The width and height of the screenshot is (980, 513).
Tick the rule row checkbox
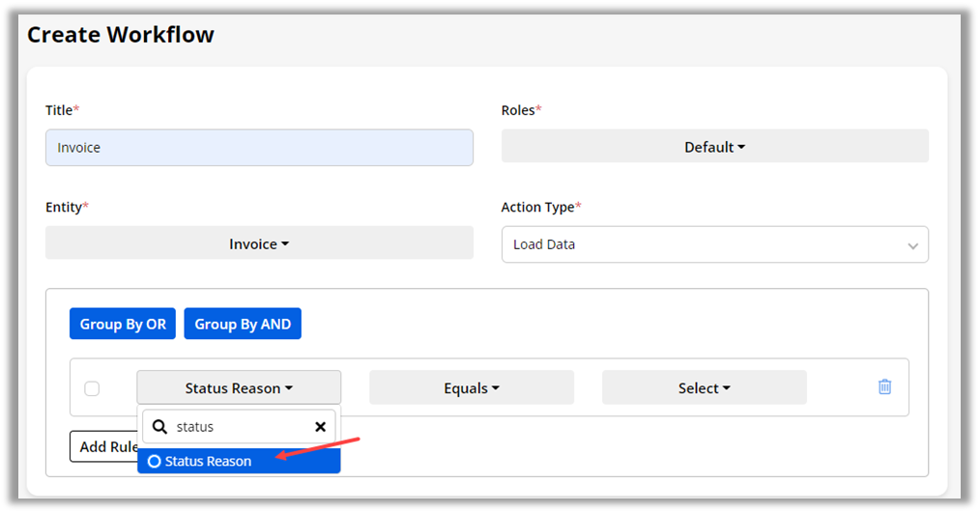[x=92, y=388]
